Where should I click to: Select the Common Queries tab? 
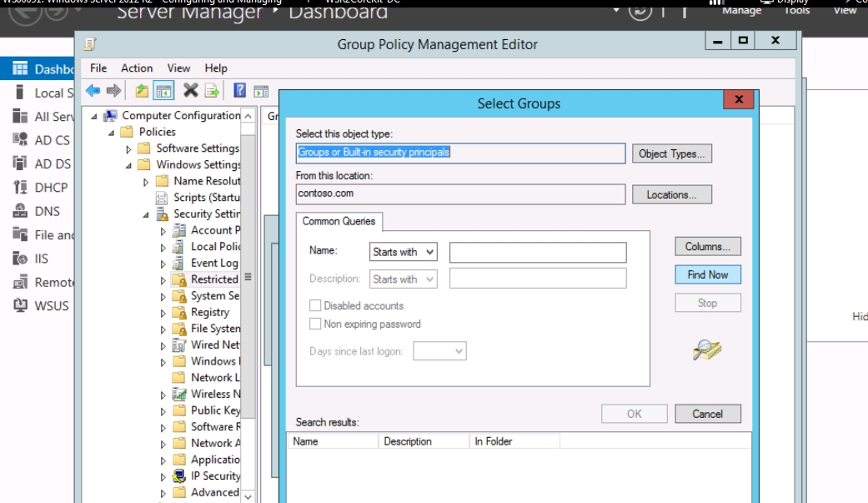click(339, 221)
